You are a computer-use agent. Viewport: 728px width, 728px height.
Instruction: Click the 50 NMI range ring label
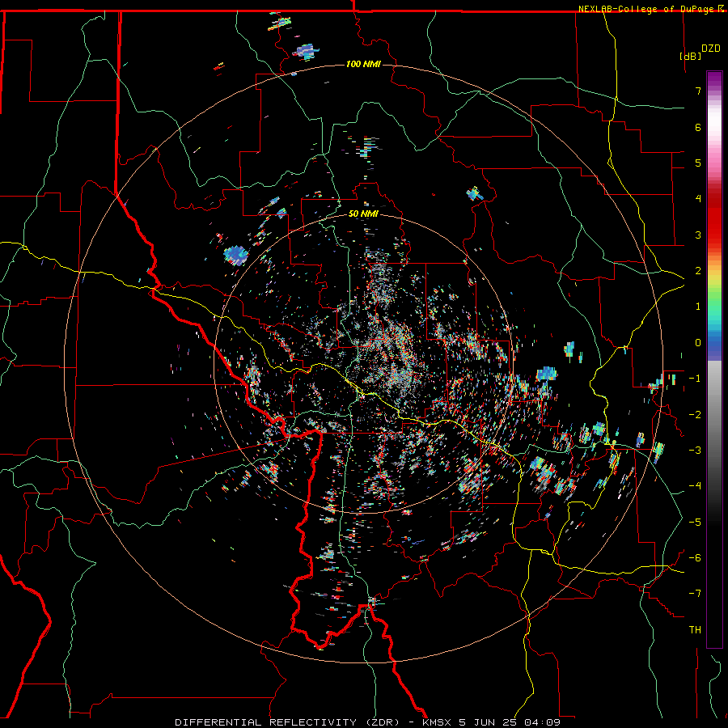tap(363, 214)
